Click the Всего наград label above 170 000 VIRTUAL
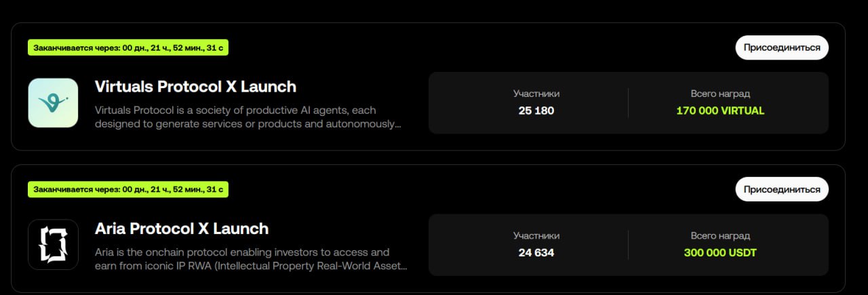This screenshot has width=868, height=295. click(720, 94)
